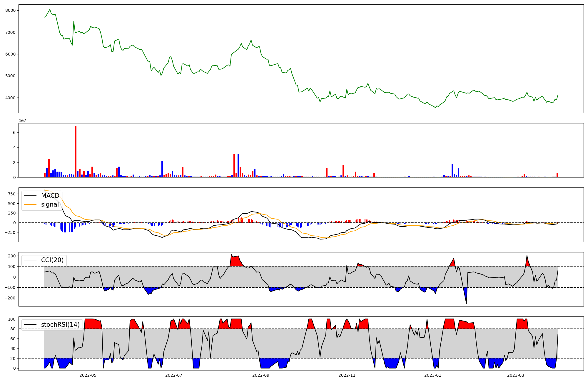Click the 8000 price axis label

tap(11, 10)
